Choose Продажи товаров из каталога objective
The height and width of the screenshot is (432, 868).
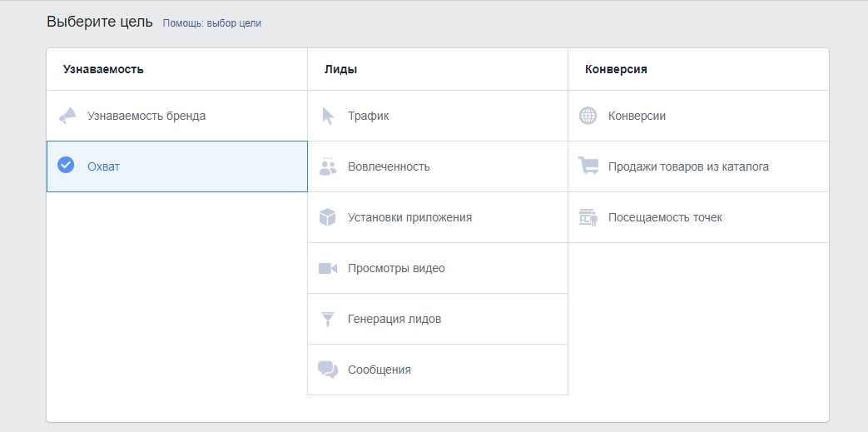[x=698, y=166]
